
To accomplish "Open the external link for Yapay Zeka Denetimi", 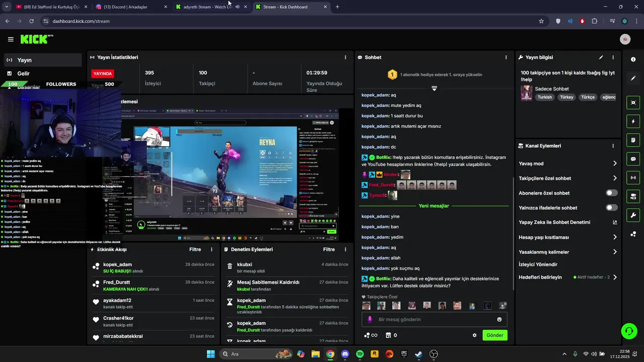I will coord(615,222).
